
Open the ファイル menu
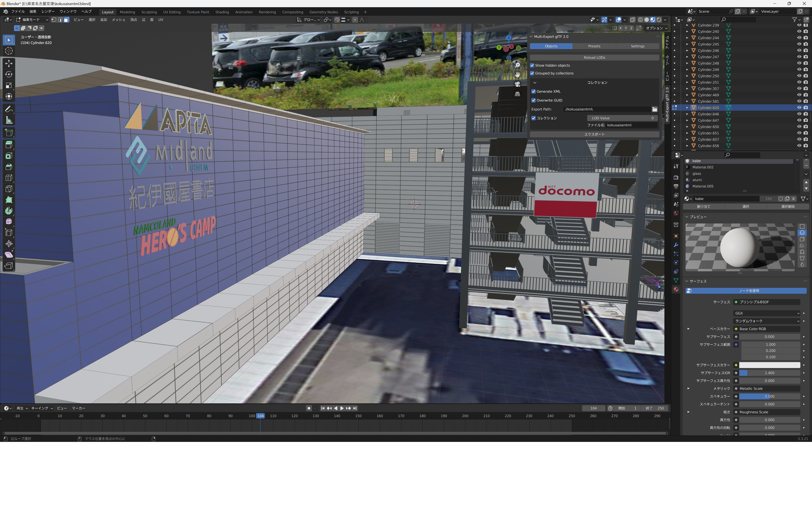coord(18,12)
